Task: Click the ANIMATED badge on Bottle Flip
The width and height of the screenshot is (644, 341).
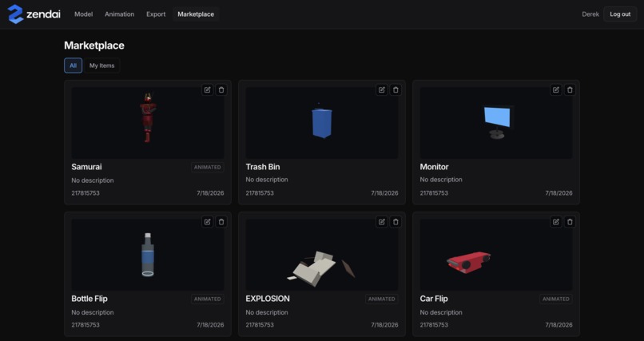Action: coord(208,299)
